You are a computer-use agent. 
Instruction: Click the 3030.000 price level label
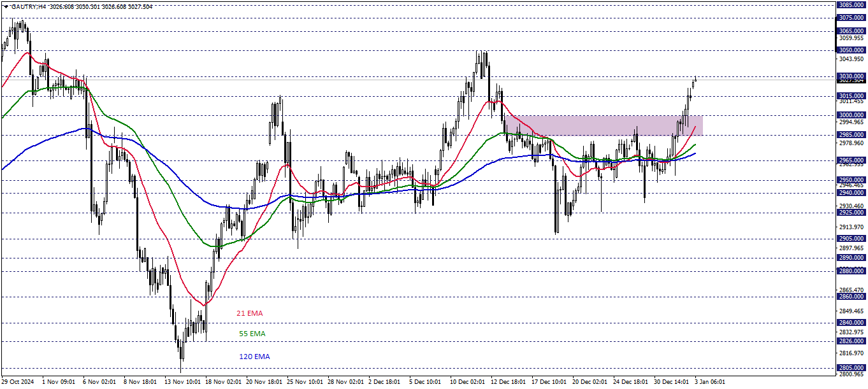pos(851,76)
